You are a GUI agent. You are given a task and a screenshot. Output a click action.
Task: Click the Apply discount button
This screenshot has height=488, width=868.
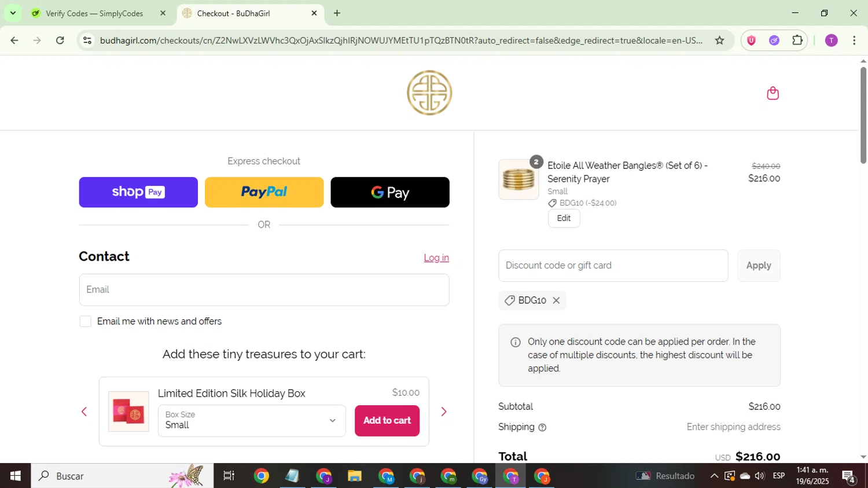pyautogui.click(x=759, y=266)
